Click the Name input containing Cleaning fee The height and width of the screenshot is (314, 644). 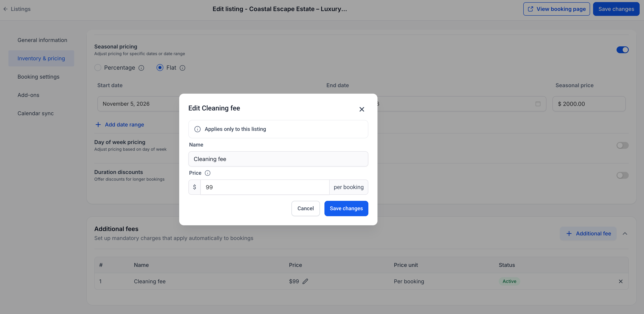tap(278, 159)
